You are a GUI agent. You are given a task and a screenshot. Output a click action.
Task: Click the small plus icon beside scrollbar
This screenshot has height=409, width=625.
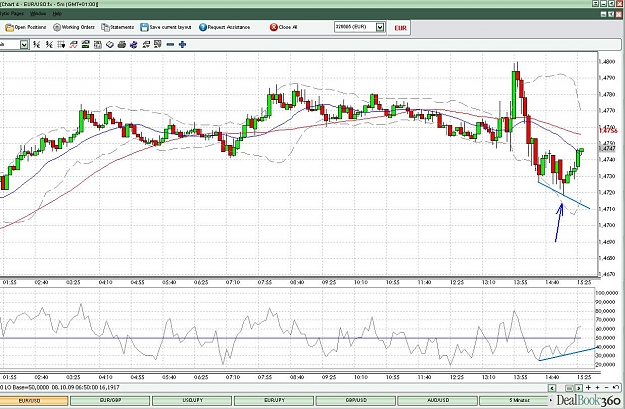point(597,387)
